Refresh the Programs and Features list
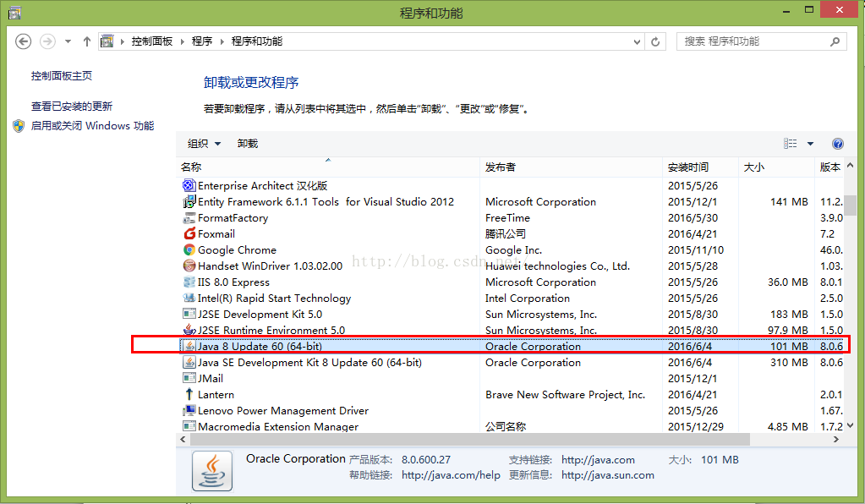The image size is (865, 504). click(x=655, y=41)
